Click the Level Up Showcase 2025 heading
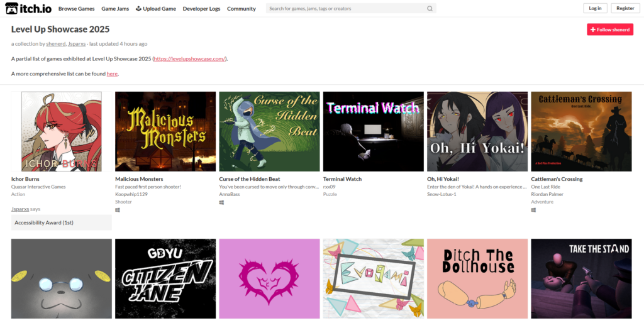This screenshot has height=323, width=644. pos(60,29)
